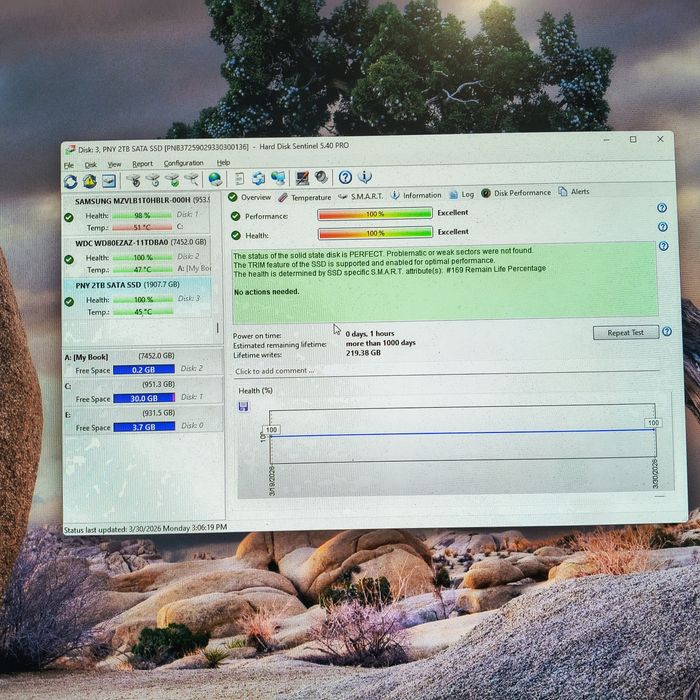Click the 'No actions needed.' text
Screen dimensions: 700x700
coord(267,292)
